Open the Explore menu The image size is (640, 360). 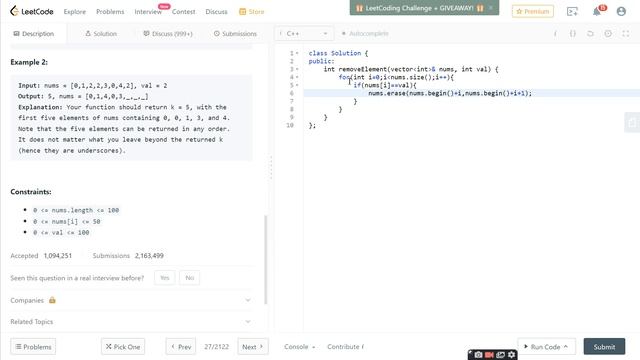click(x=75, y=12)
